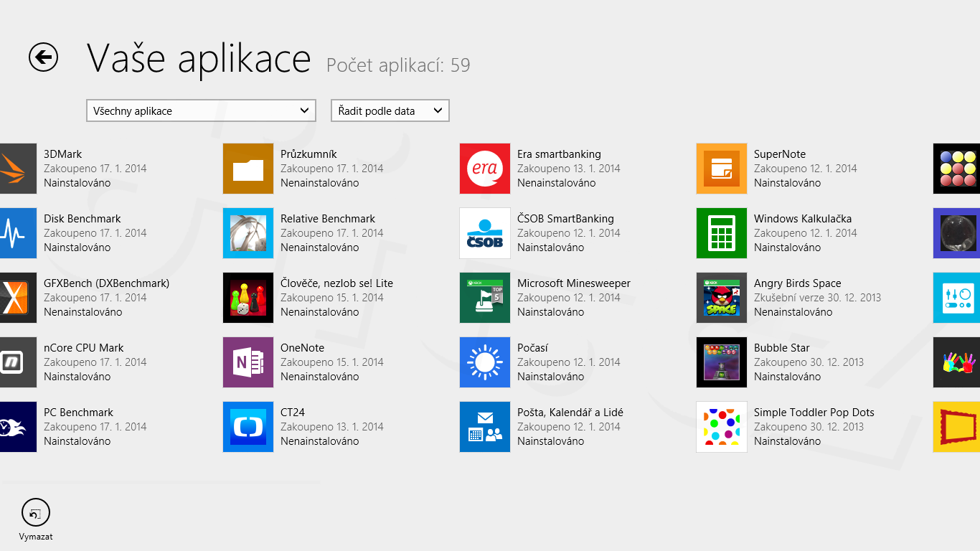Select the OneNote app tile icon
Image resolution: width=980 pixels, height=551 pixels.
pos(248,362)
